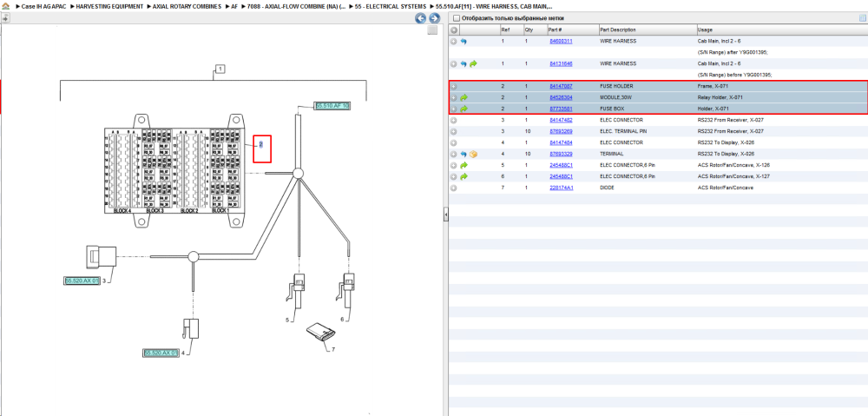The height and width of the screenshot is (416, 868).
Task: Open 'AXIAL ROTARY COMBINES' breadcrumb
Action: click(187, 7)
